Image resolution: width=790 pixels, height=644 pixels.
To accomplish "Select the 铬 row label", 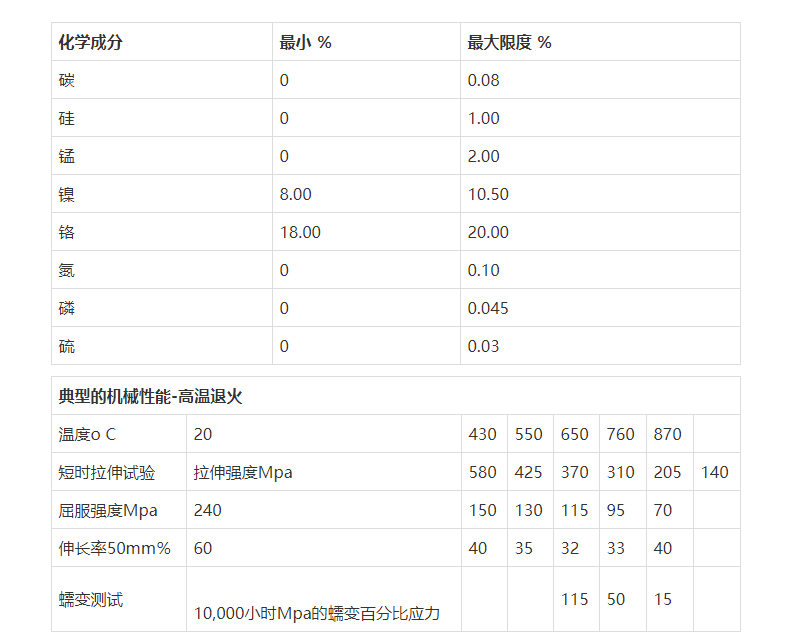I will 67,232.
